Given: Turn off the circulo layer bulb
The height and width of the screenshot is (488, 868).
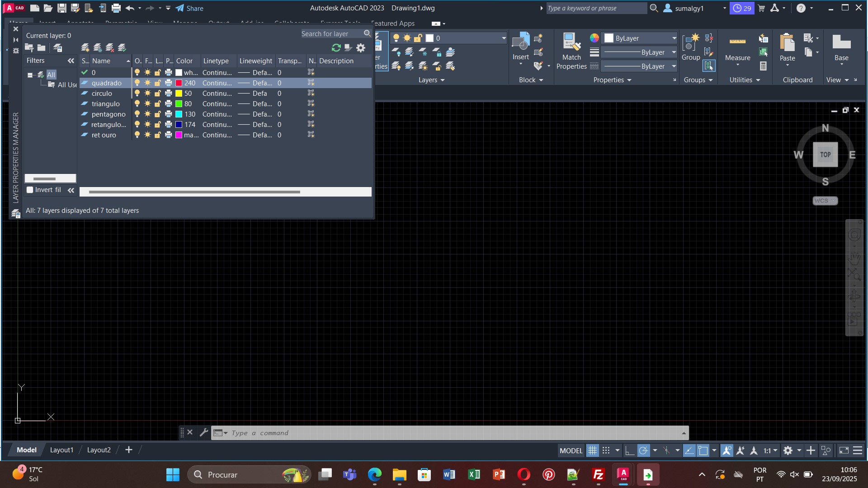Looking at the screenshot, I should [137, 93].
